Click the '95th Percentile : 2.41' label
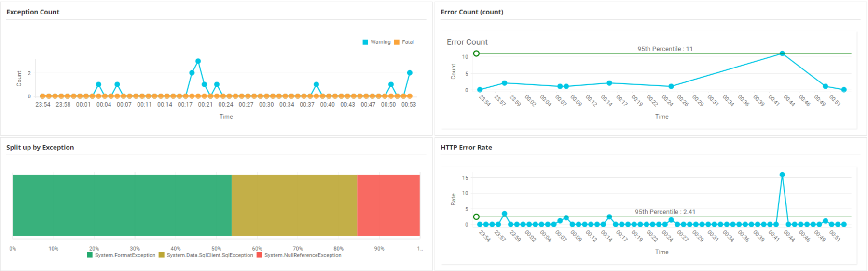 665,212
